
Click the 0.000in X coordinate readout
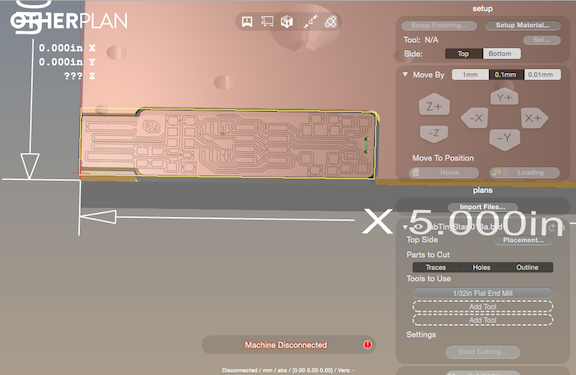(67, 48)
